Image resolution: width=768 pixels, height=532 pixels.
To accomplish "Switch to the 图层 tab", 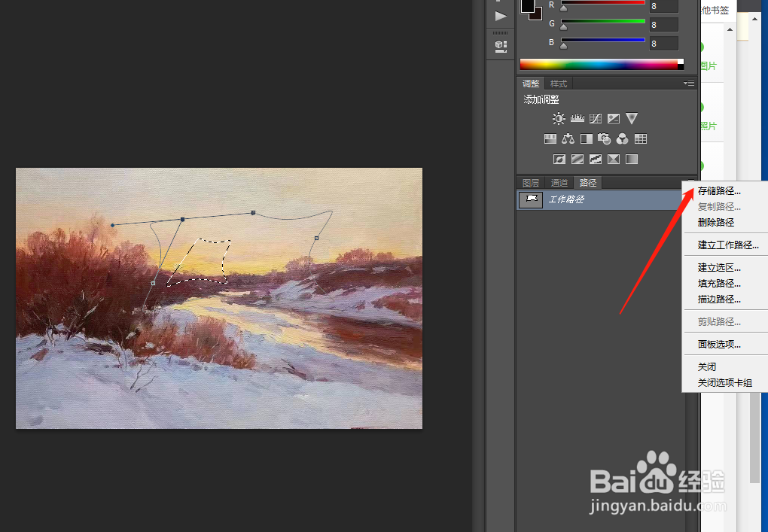I will [531, 183].
